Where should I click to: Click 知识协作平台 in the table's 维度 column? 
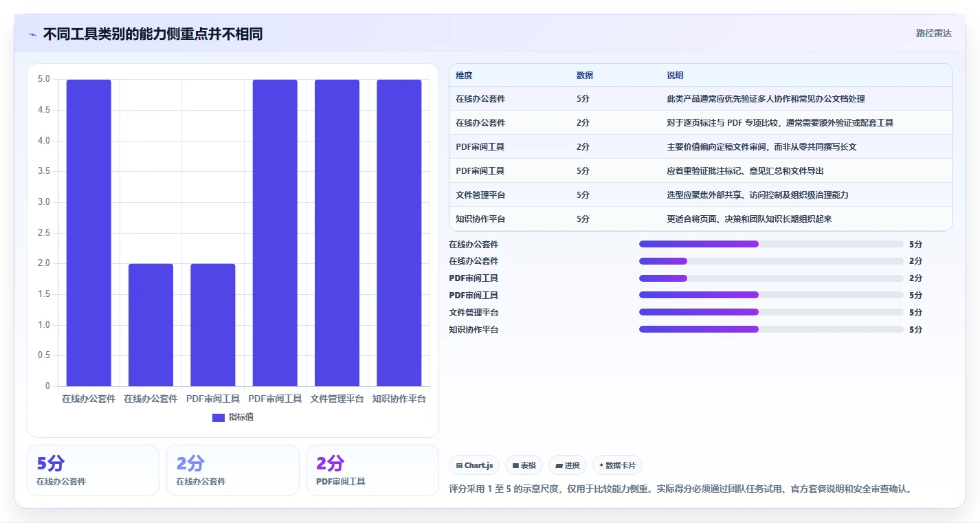pyautogui.click(x=480, y=219)
